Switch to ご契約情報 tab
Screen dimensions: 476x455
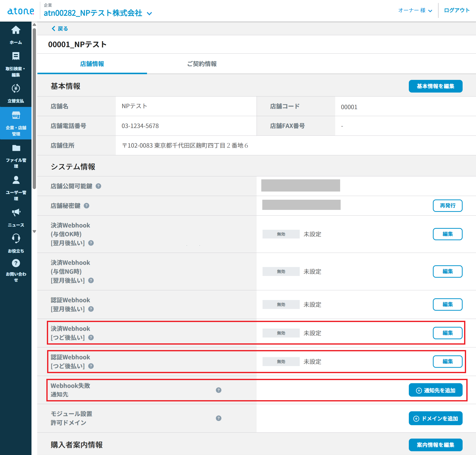[x=202, y=64]
